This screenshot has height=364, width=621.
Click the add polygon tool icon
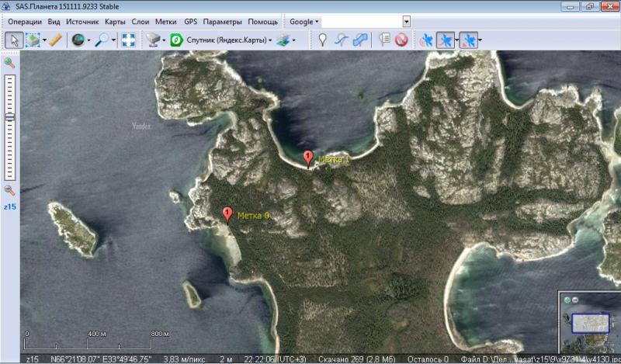point(360,40)
